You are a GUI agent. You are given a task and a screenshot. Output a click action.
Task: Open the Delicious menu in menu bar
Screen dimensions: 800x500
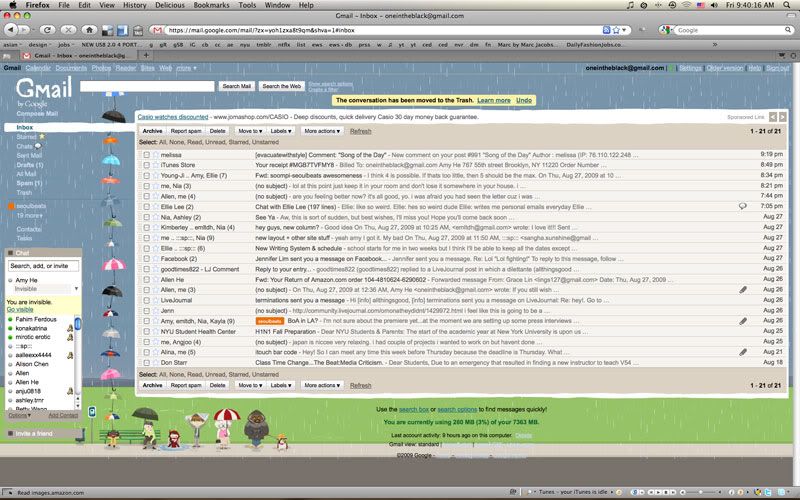point(170,5)
